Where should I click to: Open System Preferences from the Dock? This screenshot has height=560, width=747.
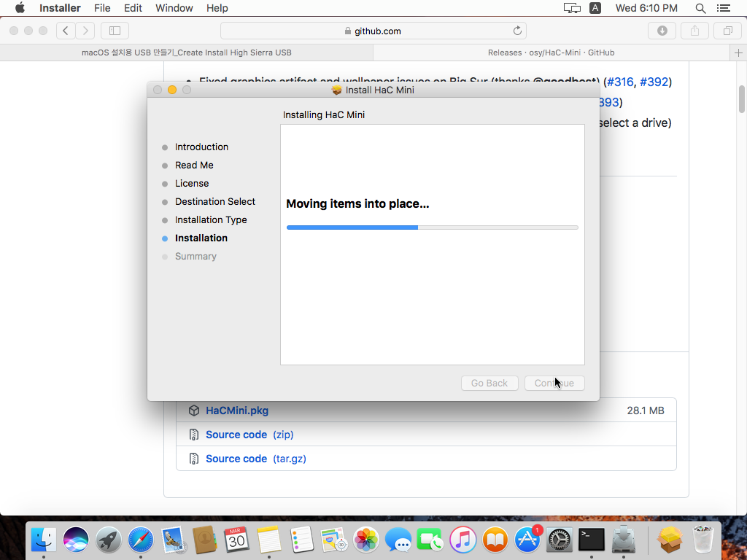pos(560,540)
